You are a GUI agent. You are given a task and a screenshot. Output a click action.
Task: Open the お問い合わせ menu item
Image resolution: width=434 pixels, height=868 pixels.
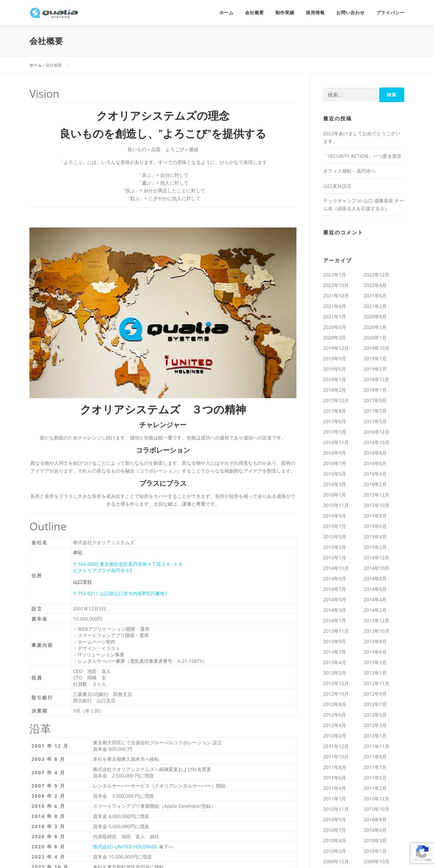(350, 13)
